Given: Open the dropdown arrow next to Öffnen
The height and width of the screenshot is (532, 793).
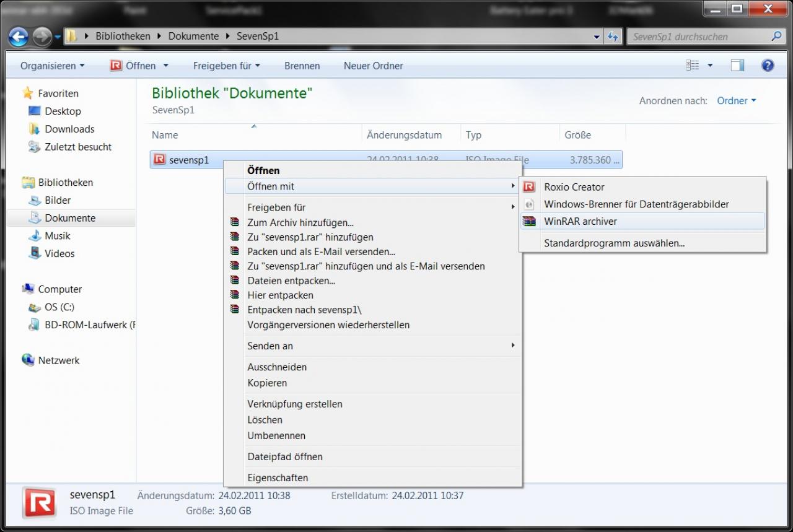Looking at the screenshot, I should (165, 66).
